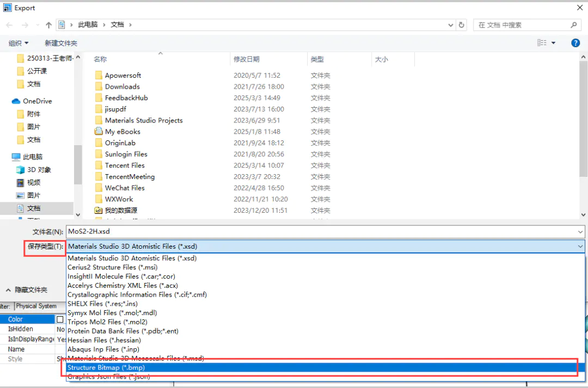Screen dimensions: 588x388
Task: Open the view options dropdown arrow
Action: coord(553,43)
